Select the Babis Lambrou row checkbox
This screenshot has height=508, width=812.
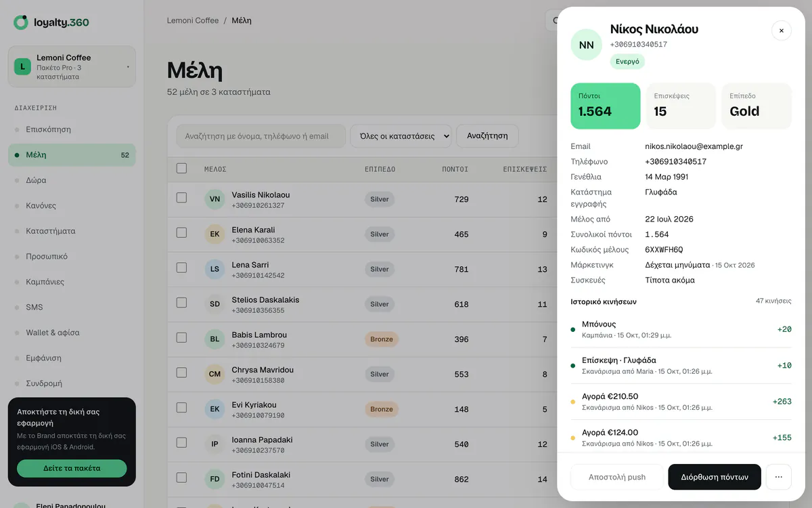181,337
